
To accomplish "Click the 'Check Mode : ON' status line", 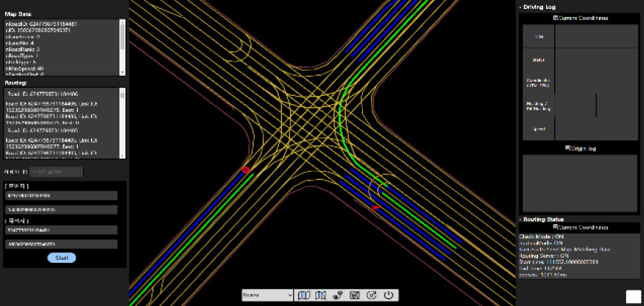I will tap(542, 237).
